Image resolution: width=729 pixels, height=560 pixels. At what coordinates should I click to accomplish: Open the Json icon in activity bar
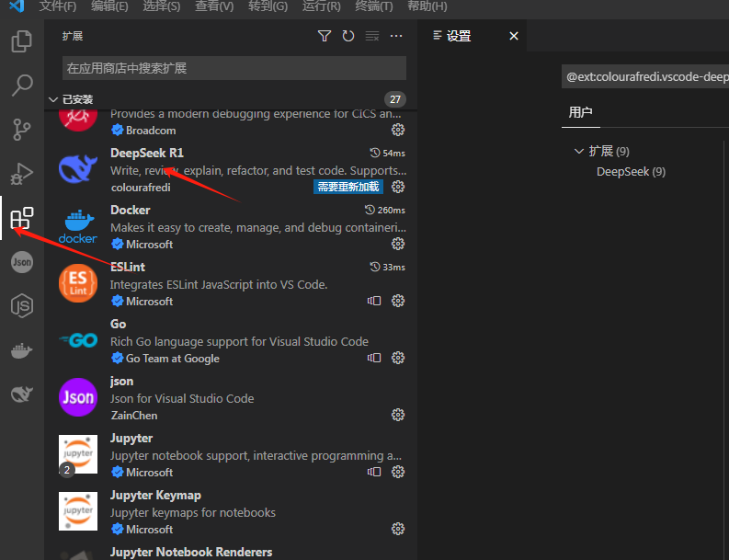tap(22, 262)
